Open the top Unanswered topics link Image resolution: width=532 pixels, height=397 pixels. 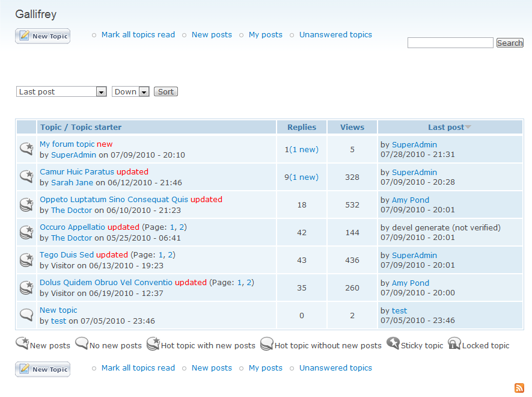click(x=335, y=35)
